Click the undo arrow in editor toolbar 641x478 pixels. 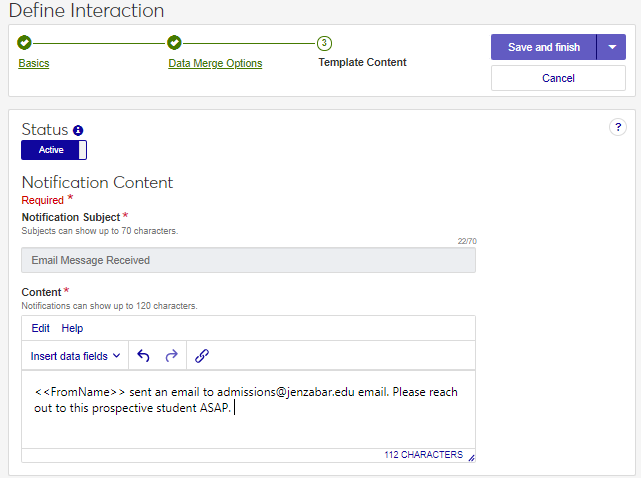coord(143,355)
